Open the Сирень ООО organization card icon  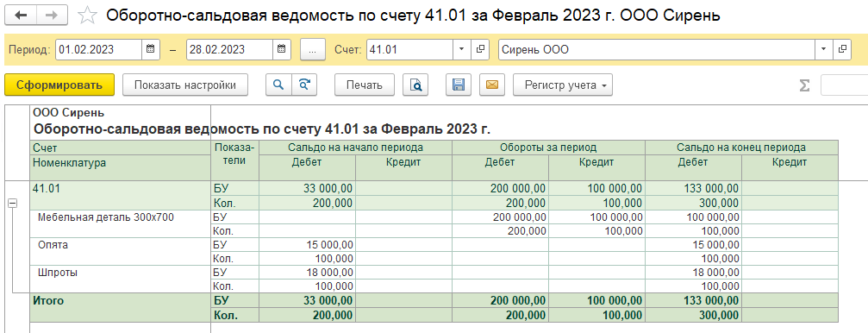point(842,49)
